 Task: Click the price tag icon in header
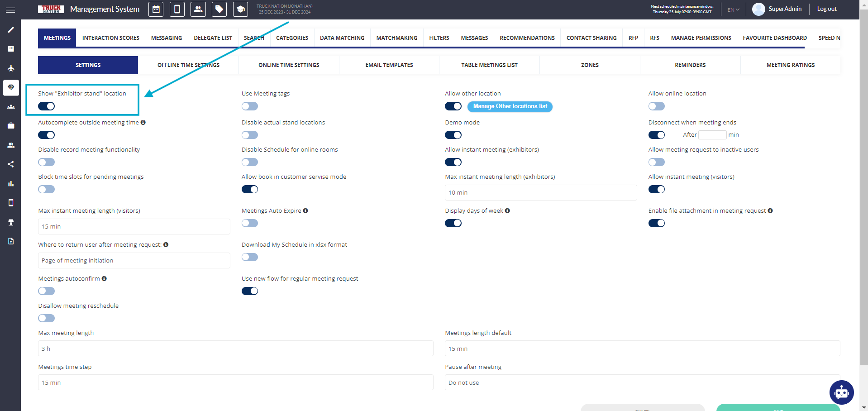tap(219, 9)
